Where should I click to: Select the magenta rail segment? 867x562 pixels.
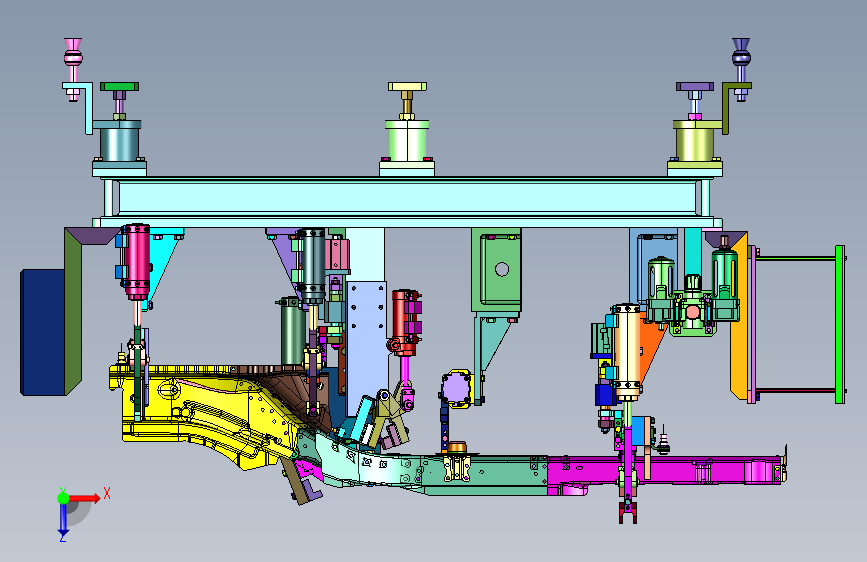(664, 471)
